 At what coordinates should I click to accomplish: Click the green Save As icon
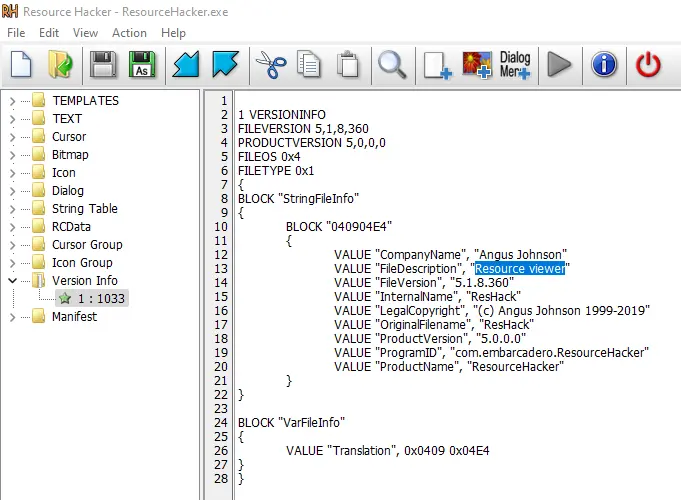tap(142, 65)
